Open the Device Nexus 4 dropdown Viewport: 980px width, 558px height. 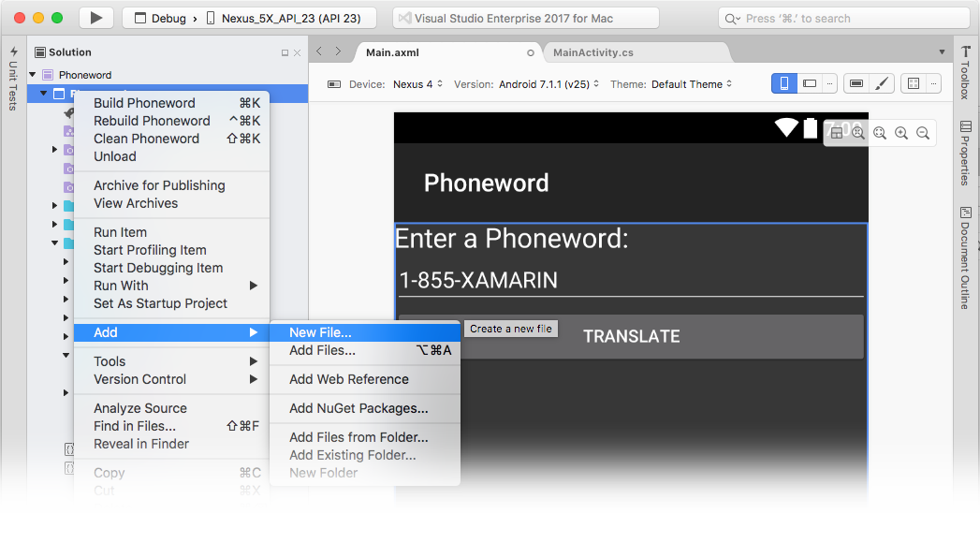[417, 83]
